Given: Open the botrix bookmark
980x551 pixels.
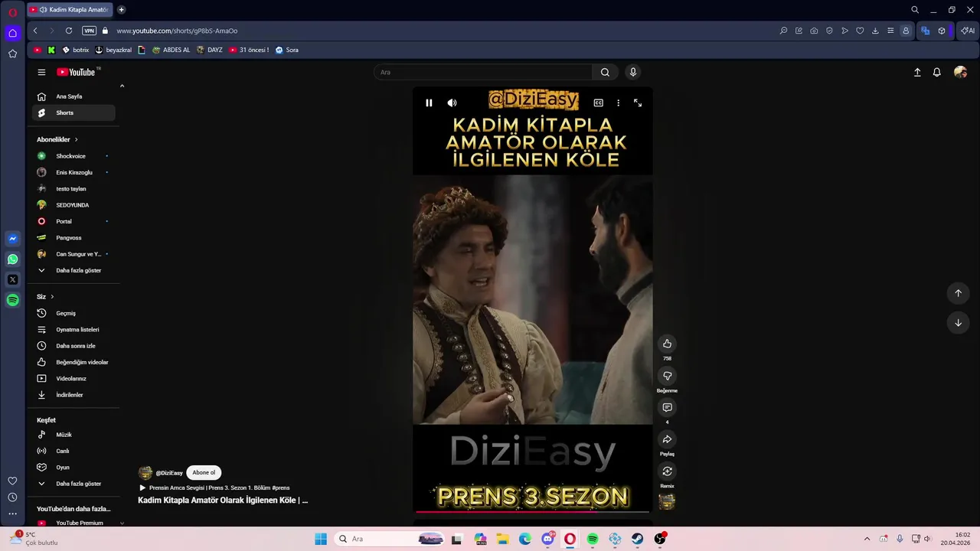Looking at the screenshot, I should (x=75, y=50).
